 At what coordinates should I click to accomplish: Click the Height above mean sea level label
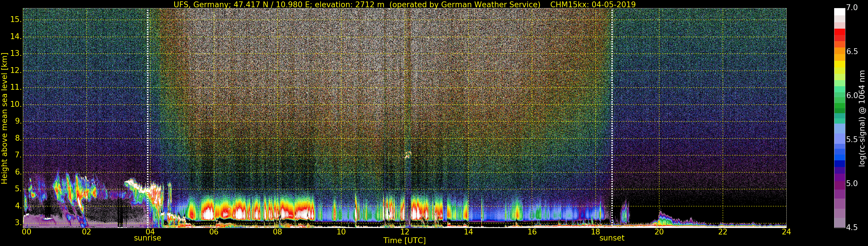coord(4,118)
